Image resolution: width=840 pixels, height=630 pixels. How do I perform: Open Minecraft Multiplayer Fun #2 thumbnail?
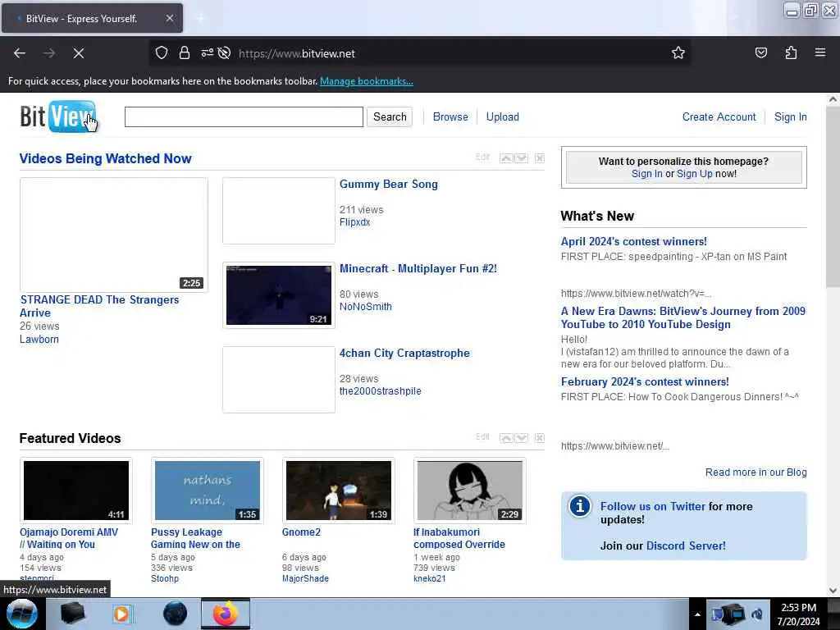[x=279, y=294]
